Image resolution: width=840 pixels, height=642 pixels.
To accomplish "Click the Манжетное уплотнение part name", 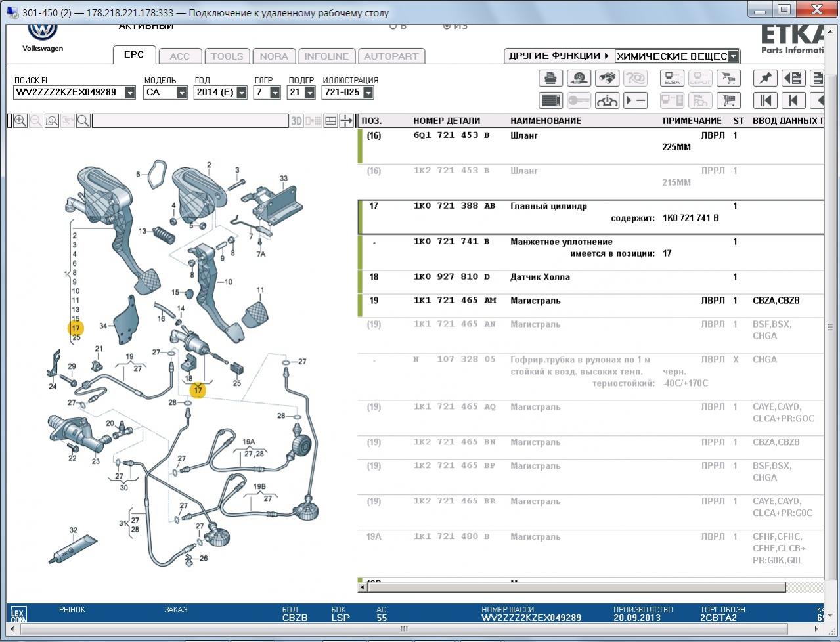I will 562,242.
